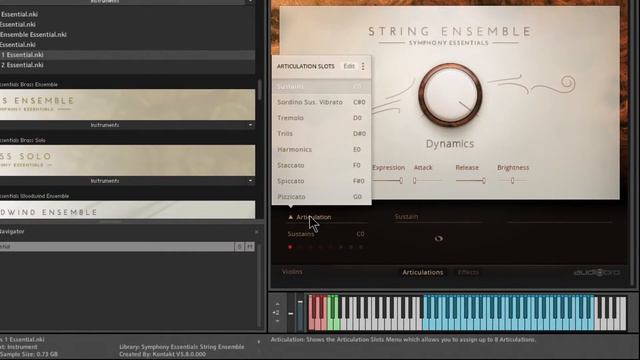This screenshot has width=640, height=360.
Task: Click the library browser vertical scrollbar
Action: (x=259, y=89)
